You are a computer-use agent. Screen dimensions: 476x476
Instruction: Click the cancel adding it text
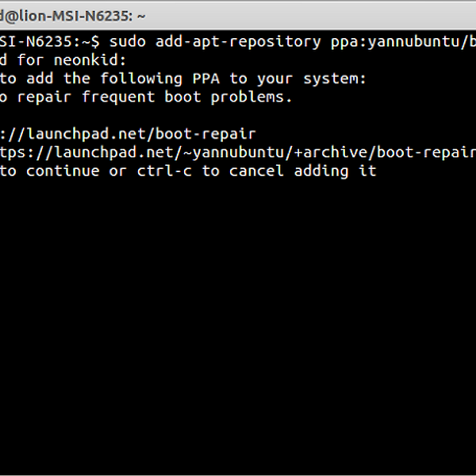pyautogui.click(x=303, y=171)
